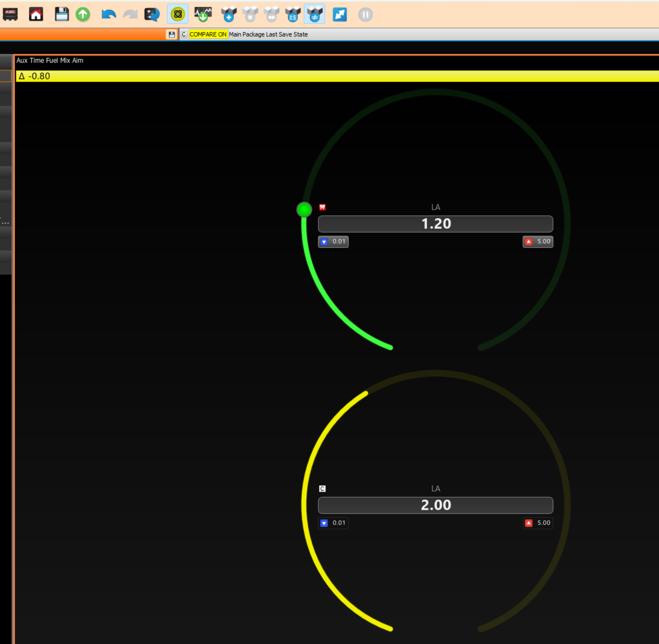Click the compare LA value field showing 2.00
The width and height of the screenshot is (659, 644).
[x=435, y=505]
